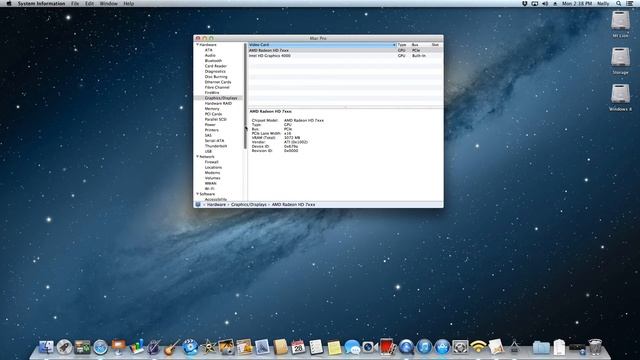Screen dimensions: 640x360
Task: Open the Mt Lion drive on desktop
Action: pyautogui.click(x=620, y=21)
